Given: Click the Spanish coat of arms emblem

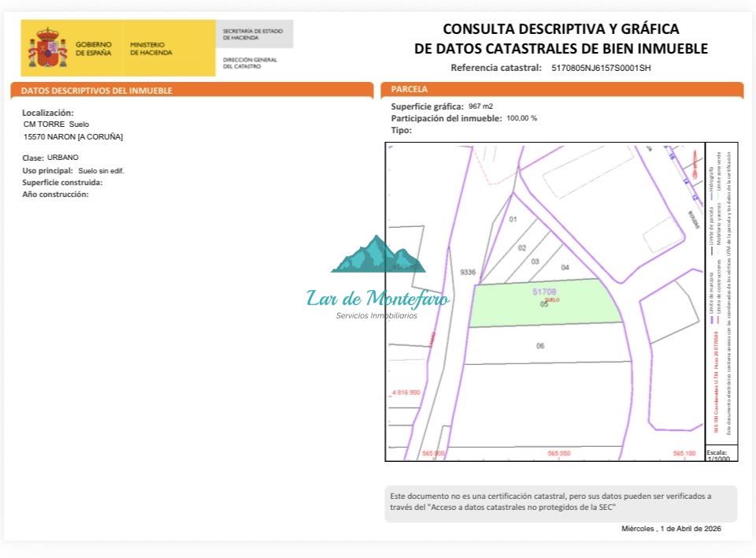Looking at the screenshot, I should pos(49,47).
